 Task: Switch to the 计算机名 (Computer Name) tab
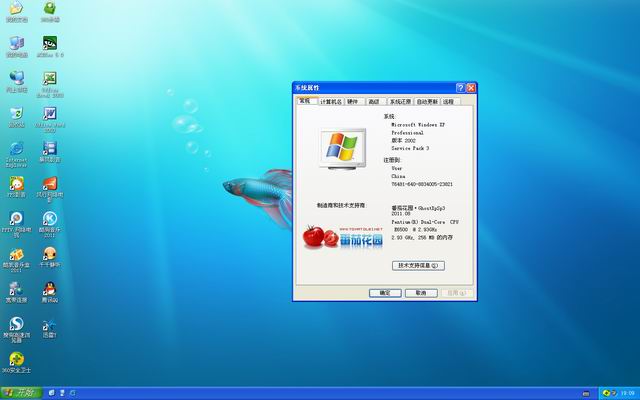click(x=331, y=102)
